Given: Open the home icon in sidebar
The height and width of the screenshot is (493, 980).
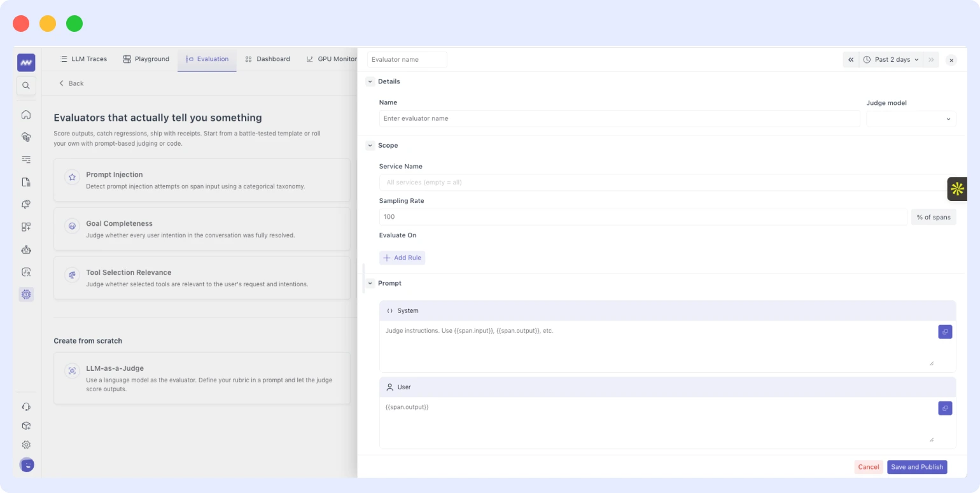Looking at the screenshot, I should (26, 115).
